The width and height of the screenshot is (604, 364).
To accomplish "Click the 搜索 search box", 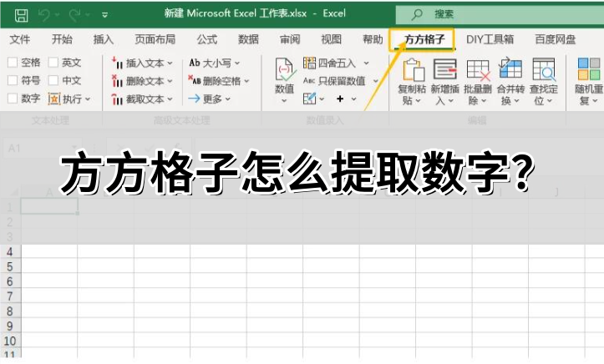I will coord(500,15).
